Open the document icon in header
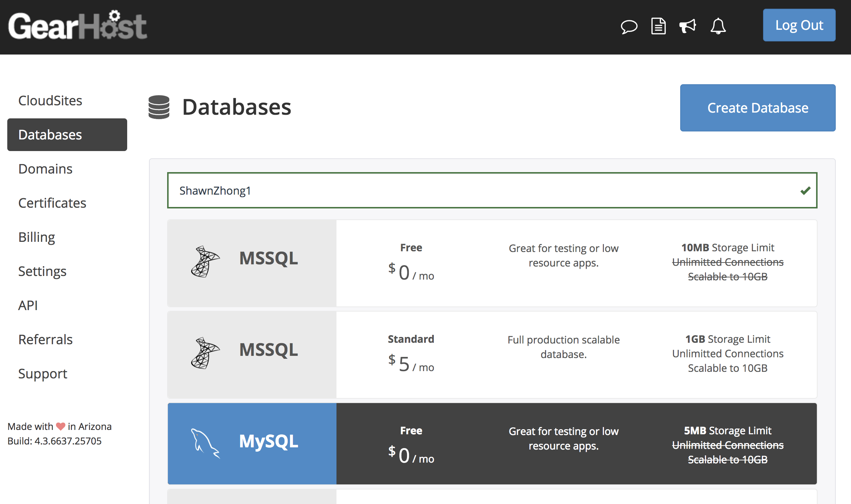The width and height of the screenshot is (851, 504). coord(658,26)
